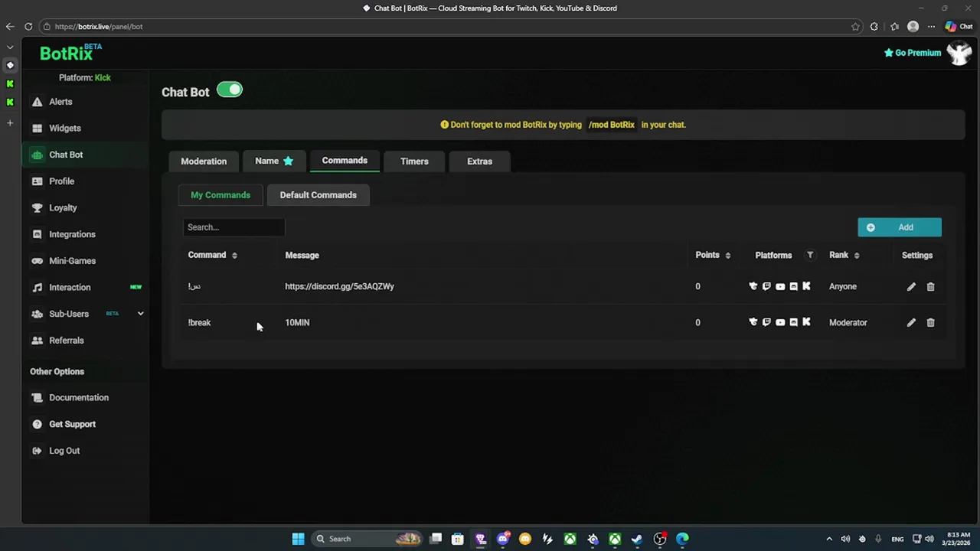
Task: Click the browser address bar URL
Action: click(x=99, y=26)
